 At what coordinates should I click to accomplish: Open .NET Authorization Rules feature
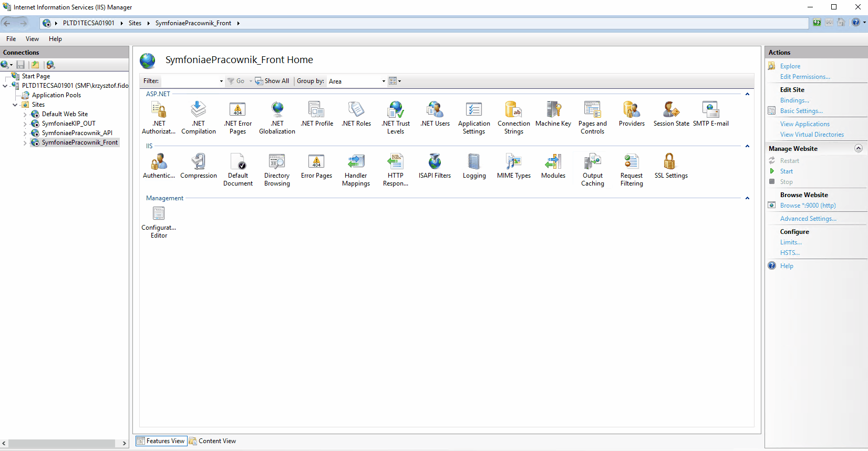(x=159, y=118)
